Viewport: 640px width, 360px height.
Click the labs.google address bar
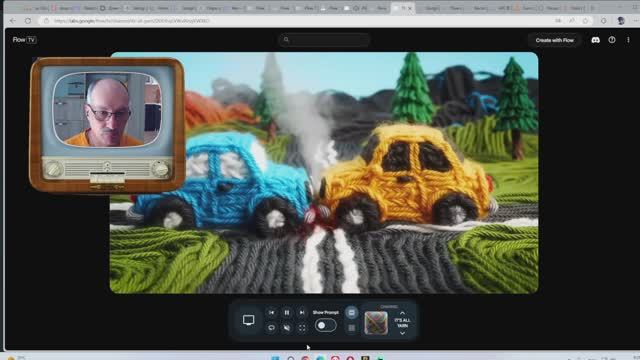pyautogui.click(x=298, y=21)
